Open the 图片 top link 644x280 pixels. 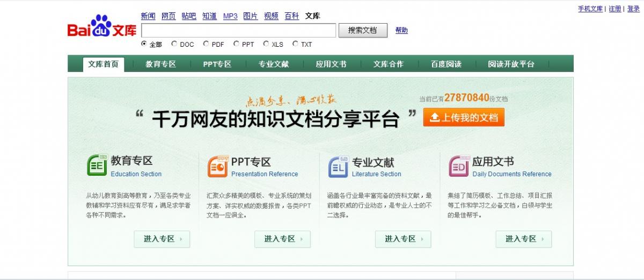pyautogui.click(x=251, y=16)
